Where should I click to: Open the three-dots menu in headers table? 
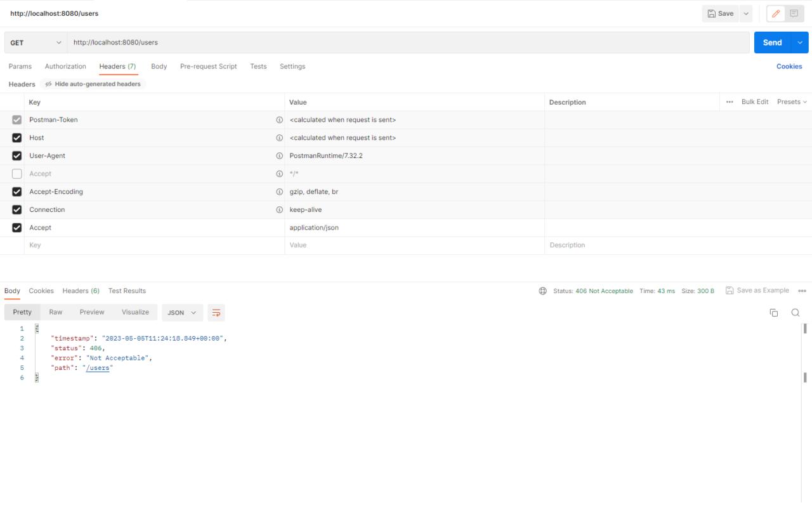tap(729, 102)
